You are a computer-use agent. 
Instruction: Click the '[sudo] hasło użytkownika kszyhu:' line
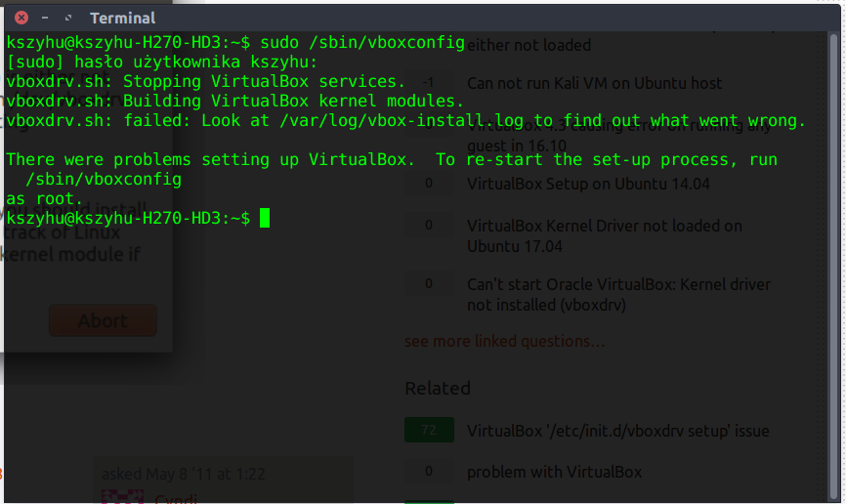tap(162, 63)
